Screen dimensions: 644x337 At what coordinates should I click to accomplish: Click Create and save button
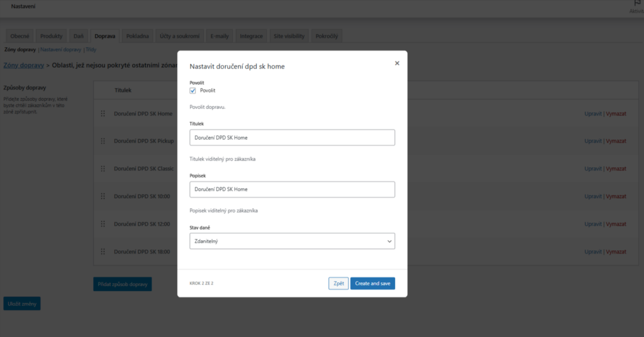click(372, 283)
